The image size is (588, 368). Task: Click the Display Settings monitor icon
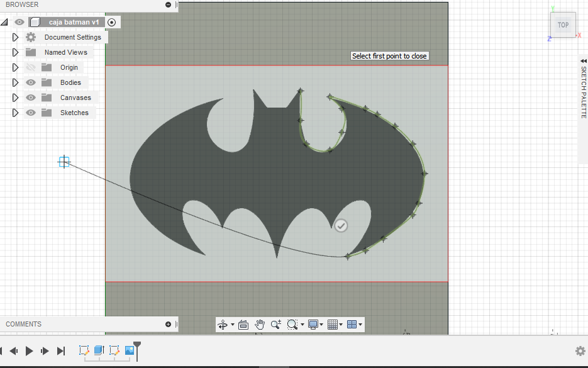click(x=314, y=325)
